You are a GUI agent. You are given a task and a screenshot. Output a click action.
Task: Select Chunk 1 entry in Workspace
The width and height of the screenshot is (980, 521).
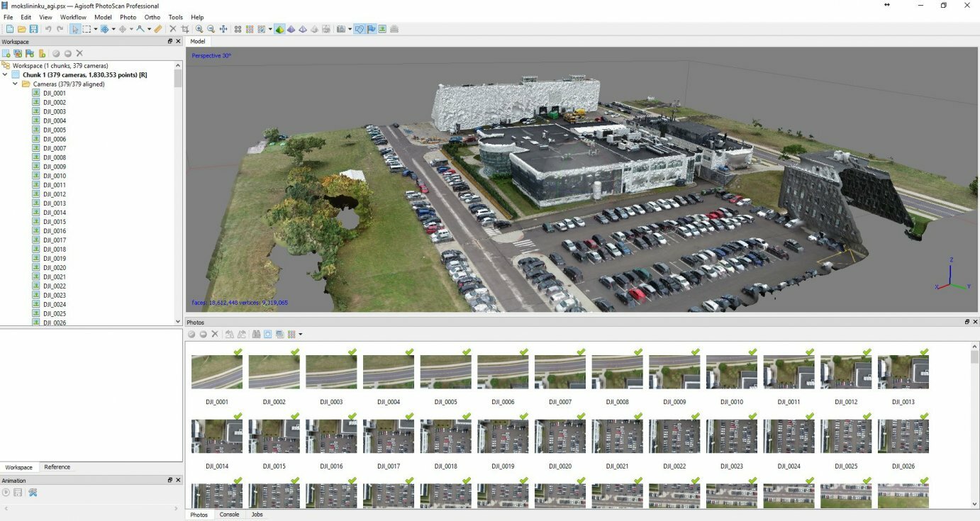click(x=84, y=74)
